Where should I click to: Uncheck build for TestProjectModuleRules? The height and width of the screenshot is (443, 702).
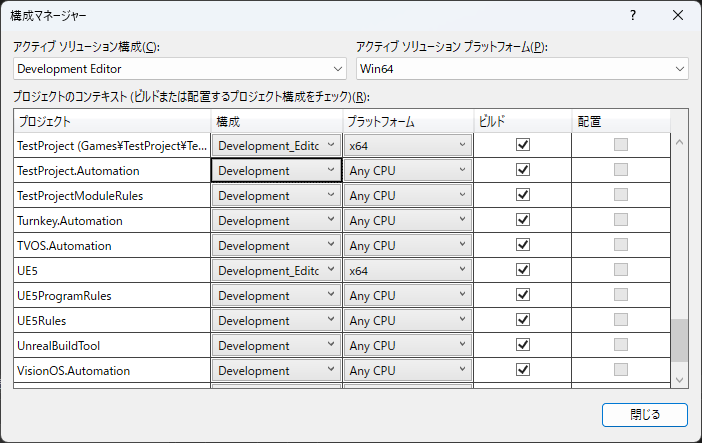tap(523, 195)
